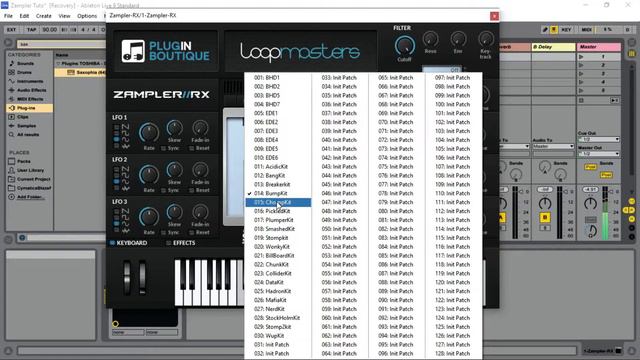Click the ZAMPLER//RX title logo
640x360 pixels.
click(162, 95)
